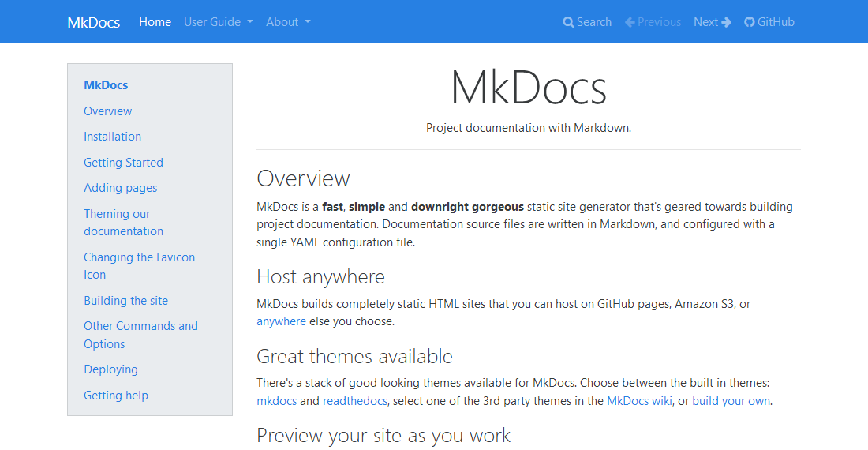Jump to Installation section in sidebar
This screenshot has height=450, width=868.
point(112,137)
